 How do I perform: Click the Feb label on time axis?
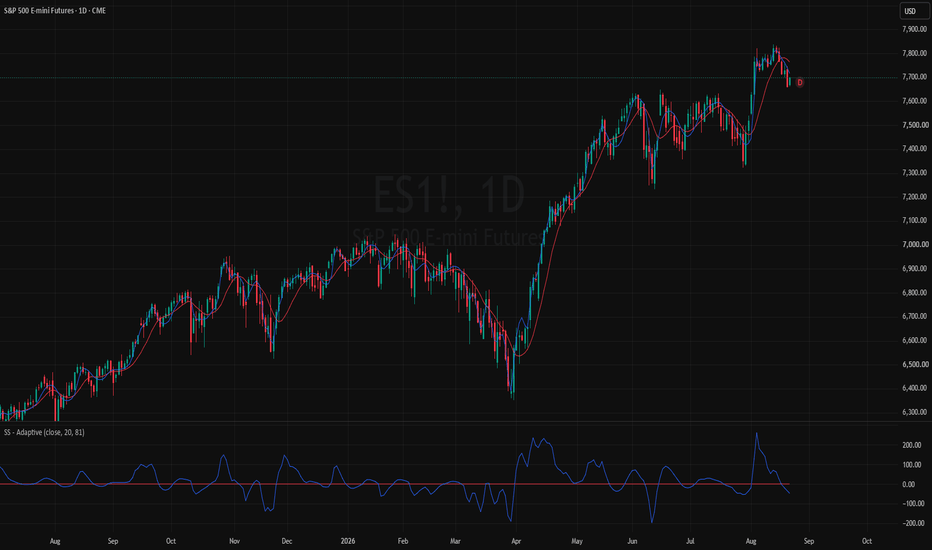coord(402,541)
